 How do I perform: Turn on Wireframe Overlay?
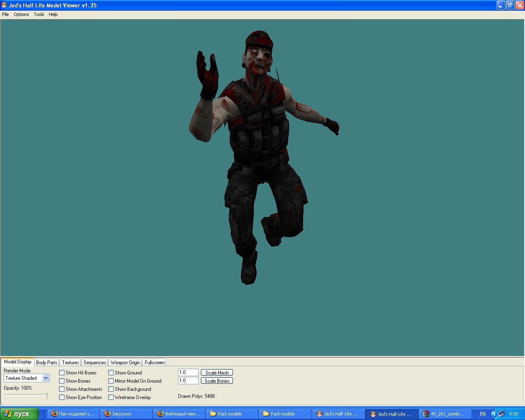tap(111, 397)
